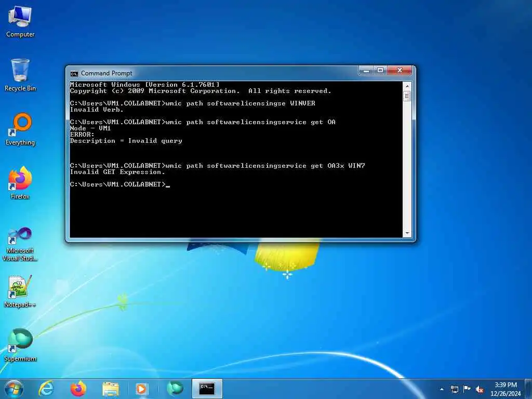This screenshot has height=399, width=532.
Task: Select the Everything search shortcut
Action: tap(20, 129)
